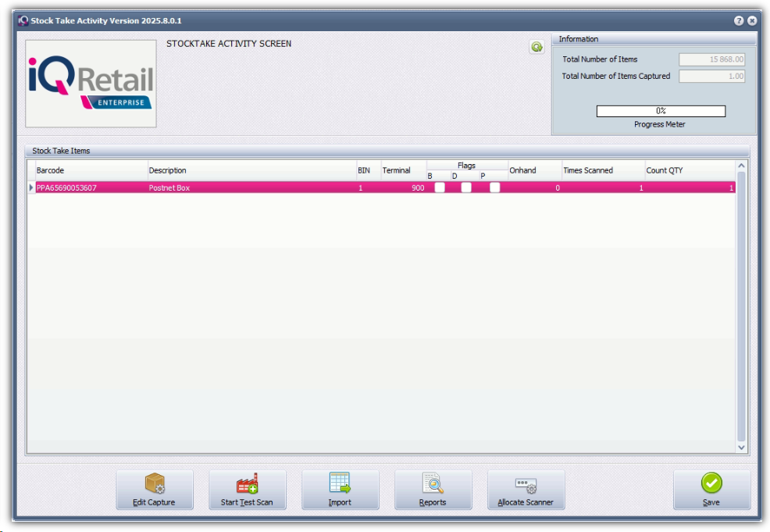This screenshot has height=532, width=770.
Task: Click the Flags column group header
Action: 466,166
